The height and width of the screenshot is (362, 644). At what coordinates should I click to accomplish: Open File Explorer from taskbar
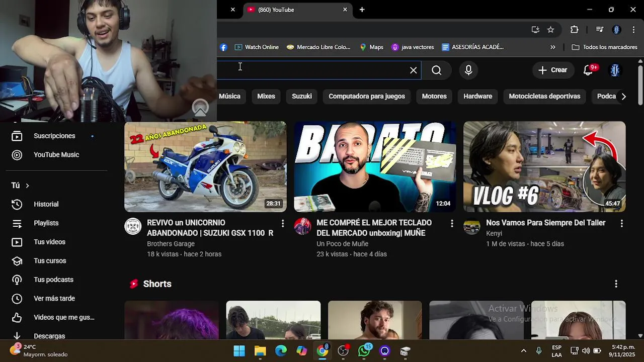click(260, 351)
